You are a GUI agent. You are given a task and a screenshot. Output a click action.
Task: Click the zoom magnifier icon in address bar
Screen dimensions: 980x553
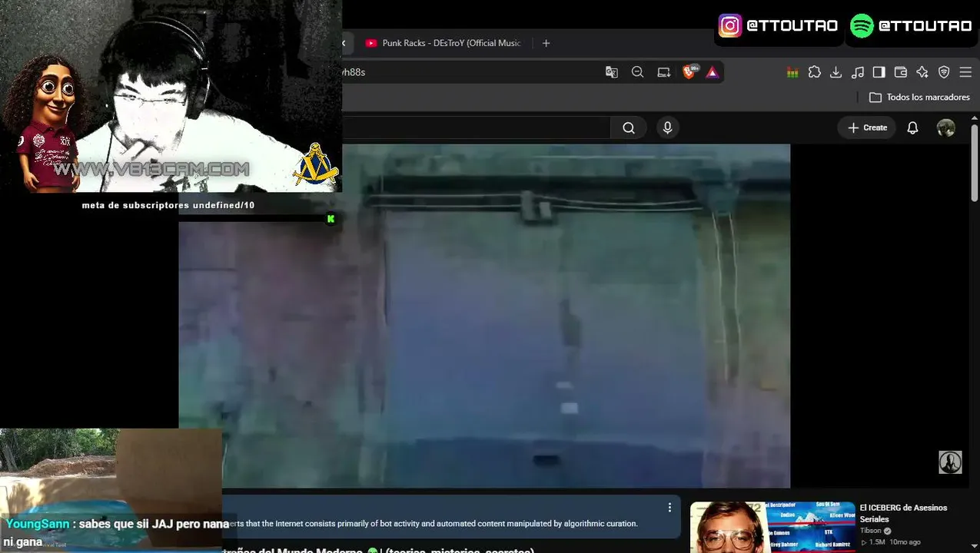point(637,72)
